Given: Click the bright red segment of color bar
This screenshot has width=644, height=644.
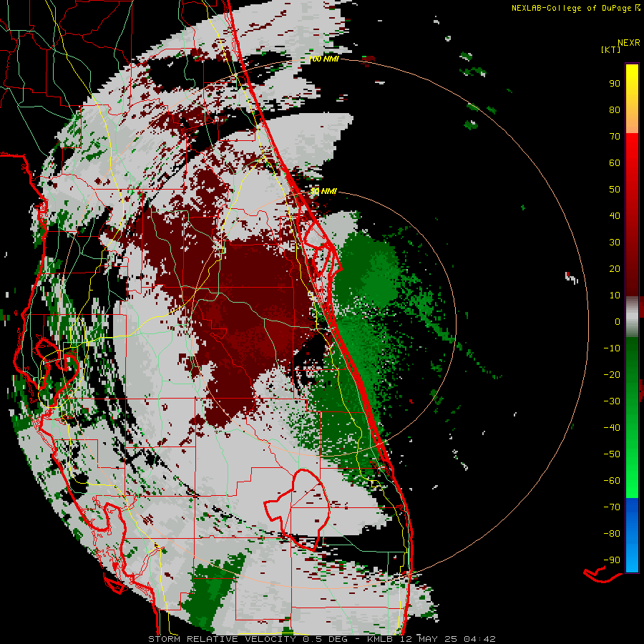Looking at the screenshot, I should 632,213.
